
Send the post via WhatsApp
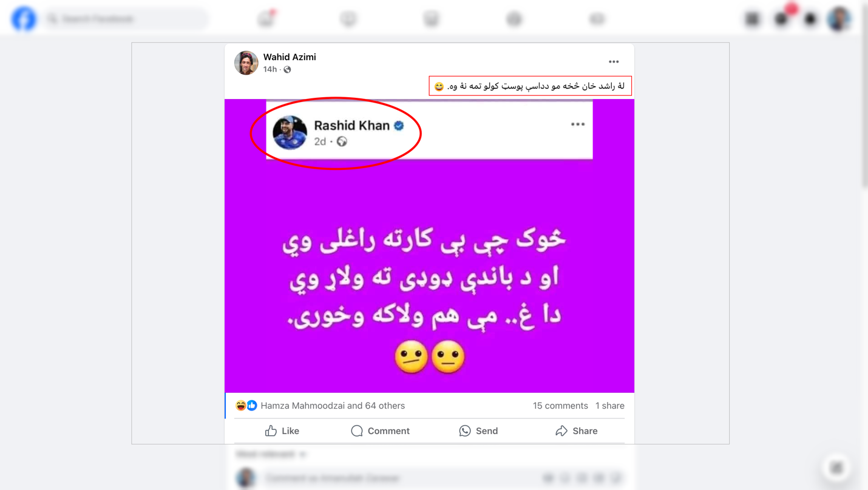[478, 430]
